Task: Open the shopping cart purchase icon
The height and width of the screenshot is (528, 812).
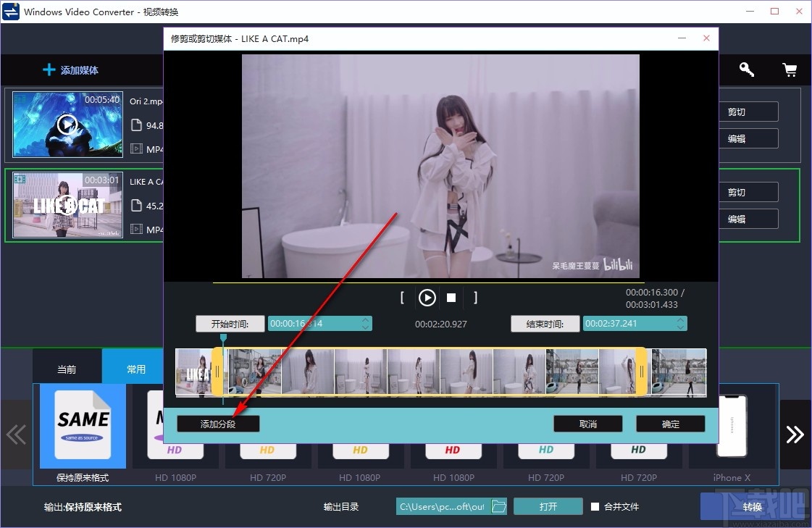Action: [x=790, y=70]
